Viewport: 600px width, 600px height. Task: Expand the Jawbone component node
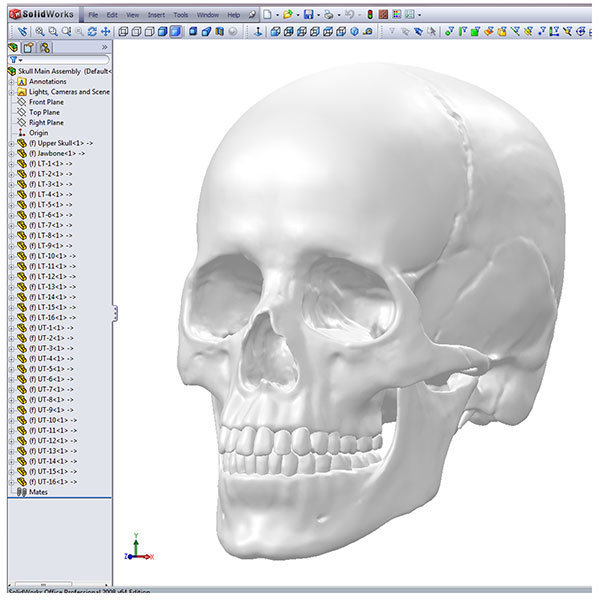[x=11, y=153]
